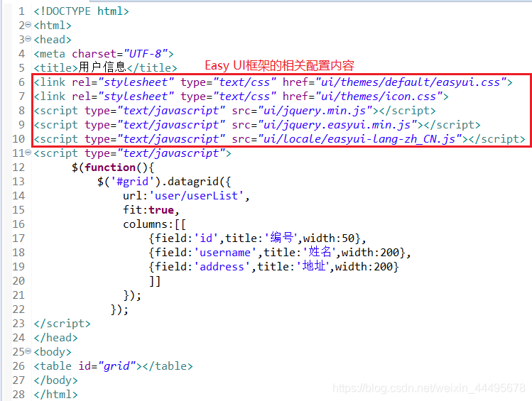Click line number 14 in the gutter
Image resolution: width=532 pixels, height=401 pixels.
[x=18, y=196]
